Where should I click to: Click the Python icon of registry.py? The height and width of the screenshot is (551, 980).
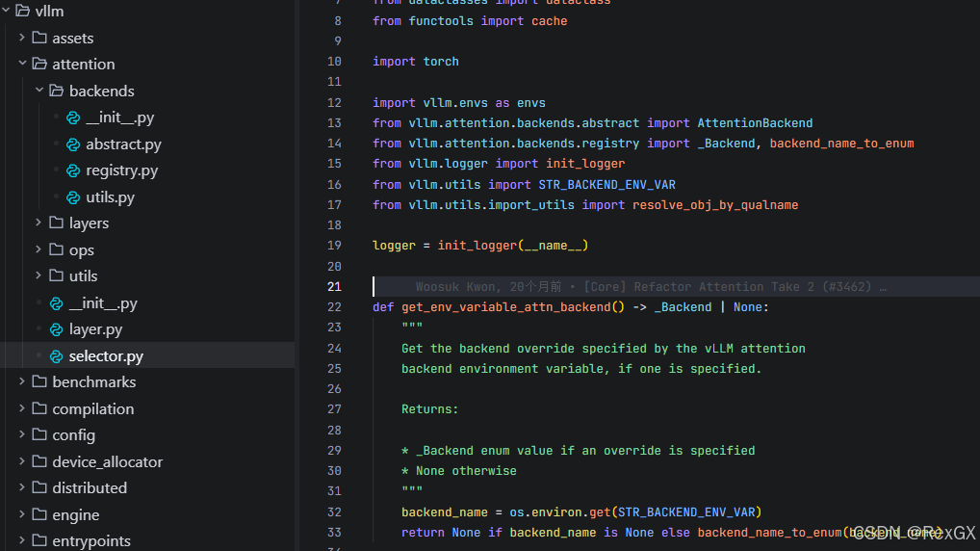(73, 171)
